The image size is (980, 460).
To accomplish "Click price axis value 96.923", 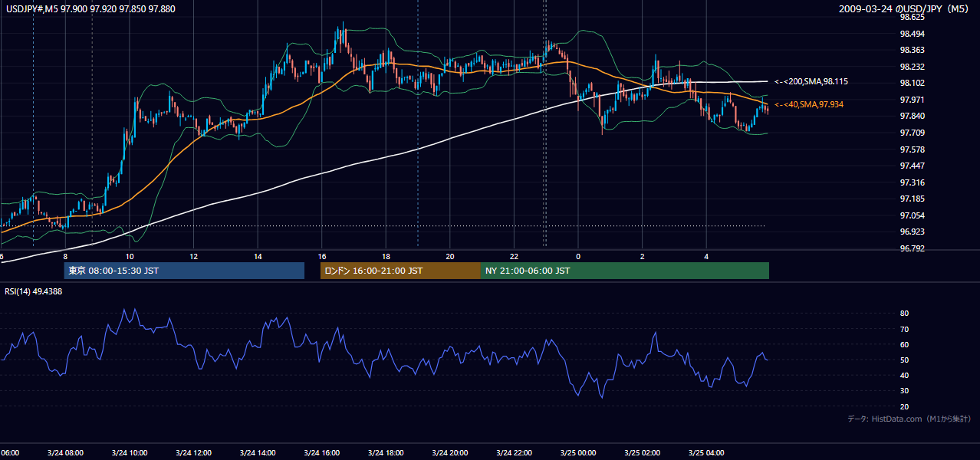I will (x=912, y=232).
